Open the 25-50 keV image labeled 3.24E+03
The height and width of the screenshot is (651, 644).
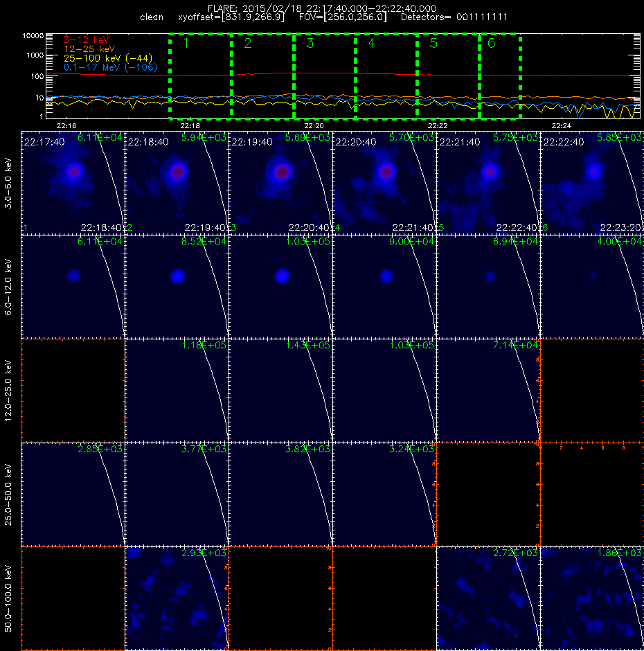pos(384,494)
